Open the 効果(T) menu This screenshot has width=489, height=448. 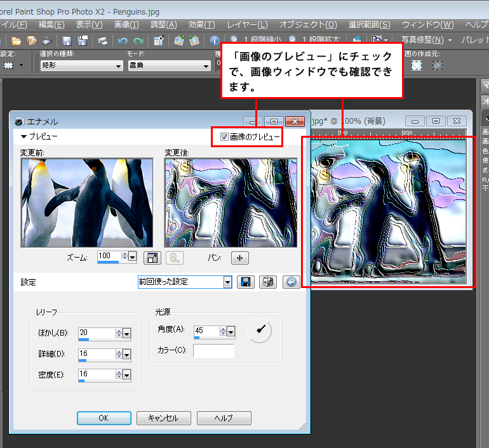(x=201, y=25)
